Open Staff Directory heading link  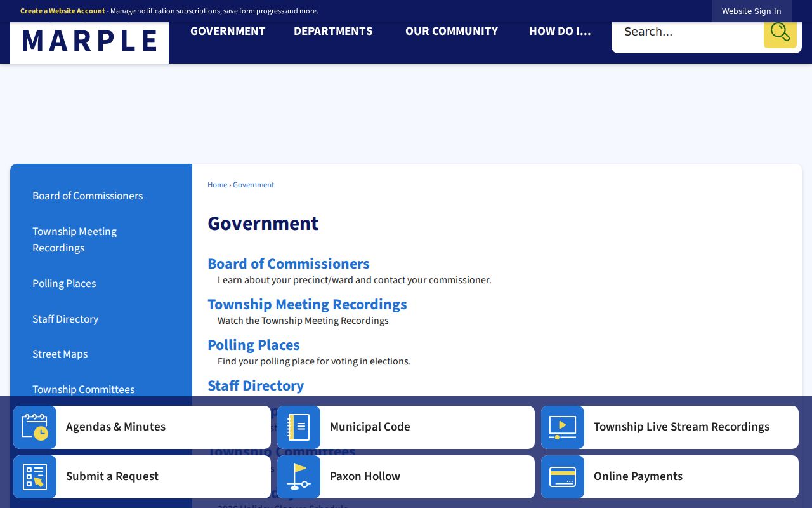pos(256,386)
